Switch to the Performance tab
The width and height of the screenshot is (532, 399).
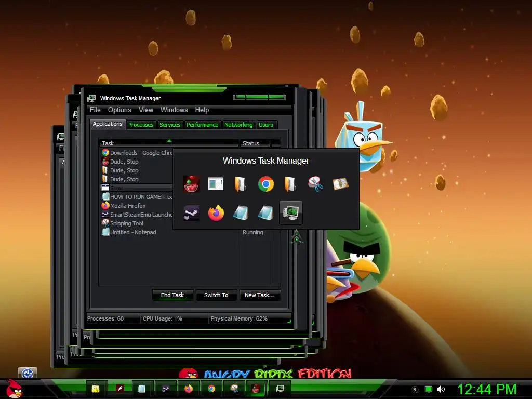[203, 125]
